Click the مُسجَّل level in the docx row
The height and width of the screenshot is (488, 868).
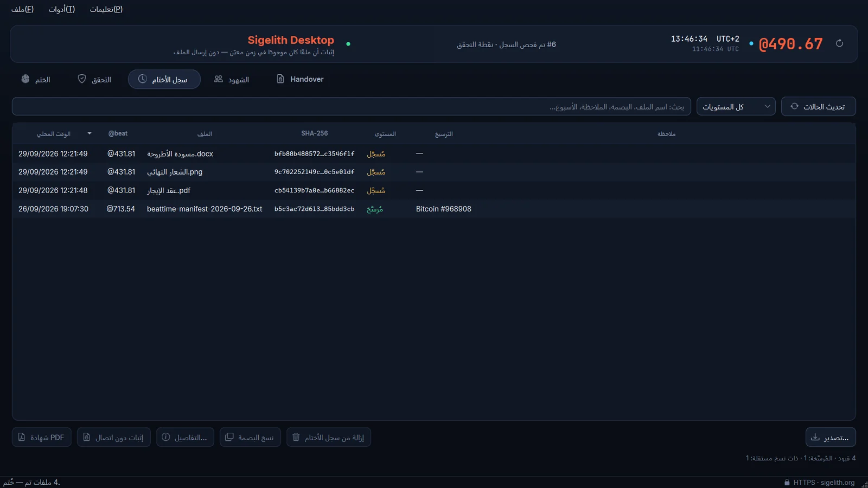click(x=376, y=154)
